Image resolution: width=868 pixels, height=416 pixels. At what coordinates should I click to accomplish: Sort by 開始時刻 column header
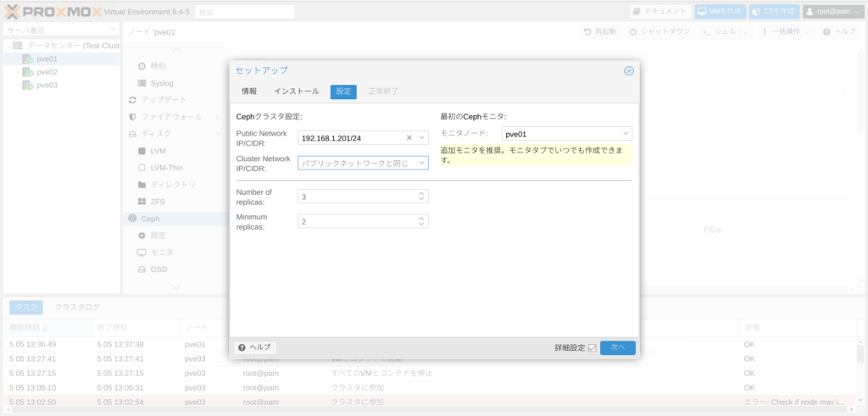click(x=47, y=328)
